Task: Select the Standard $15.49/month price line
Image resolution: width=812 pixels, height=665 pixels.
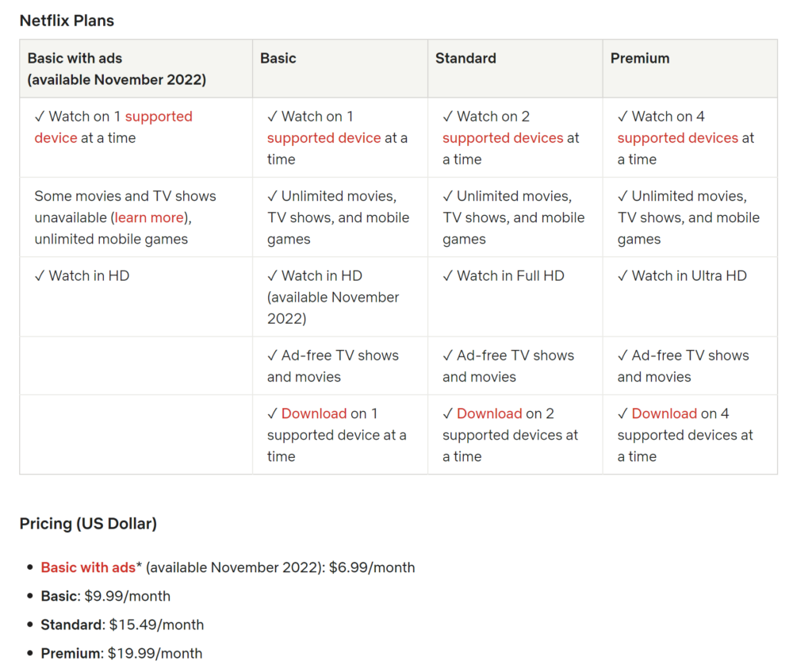Action: 122,625
